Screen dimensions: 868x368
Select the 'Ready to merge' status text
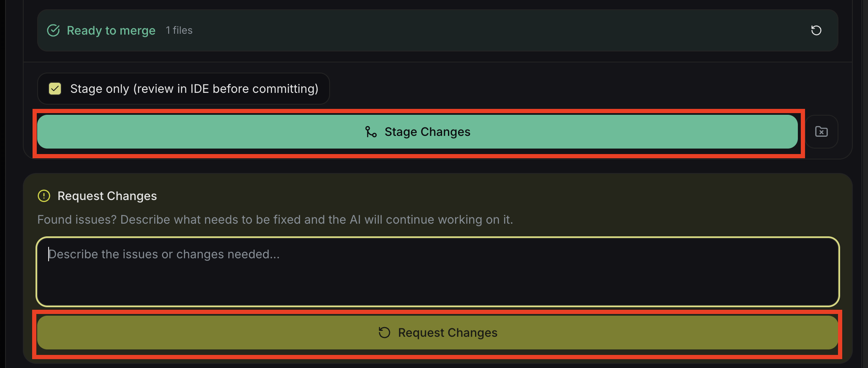coord(111,31)
